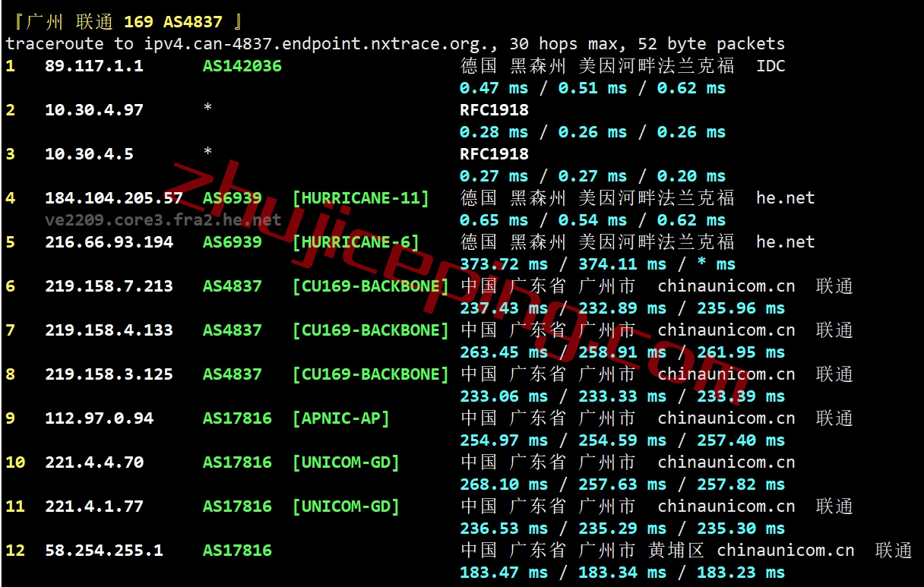Viewport: 924px width, 587px height.
Task: Select IP address 219.158.4.133
Action: tap(109, 330)
